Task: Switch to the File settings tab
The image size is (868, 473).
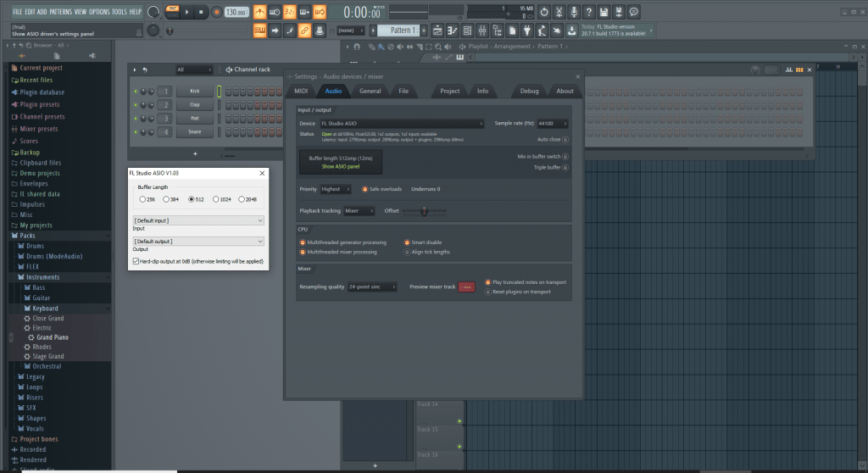Action: (x=403, y=91)
